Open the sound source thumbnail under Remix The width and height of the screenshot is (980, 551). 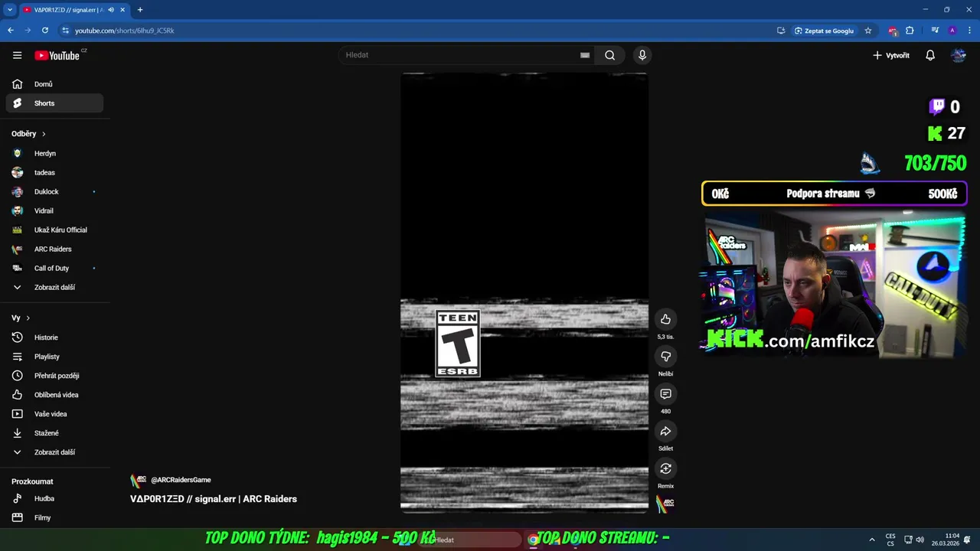[x=665, y=504]
